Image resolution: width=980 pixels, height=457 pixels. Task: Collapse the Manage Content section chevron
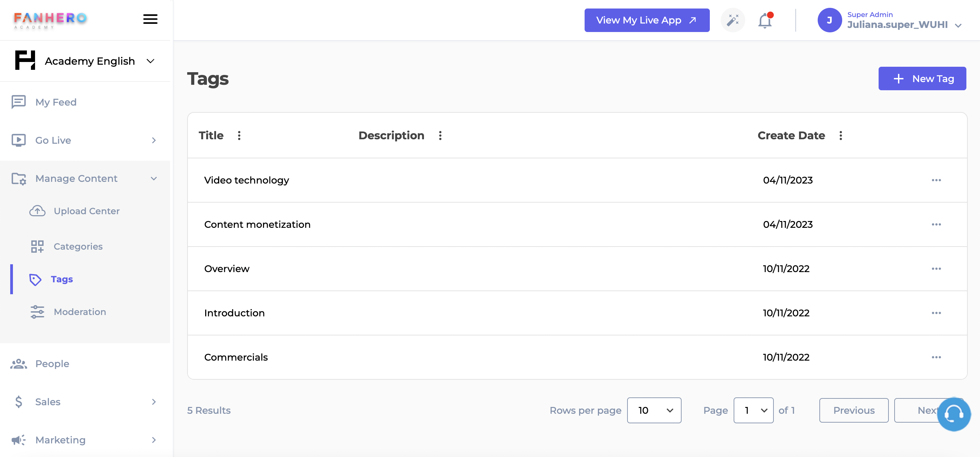154,178
